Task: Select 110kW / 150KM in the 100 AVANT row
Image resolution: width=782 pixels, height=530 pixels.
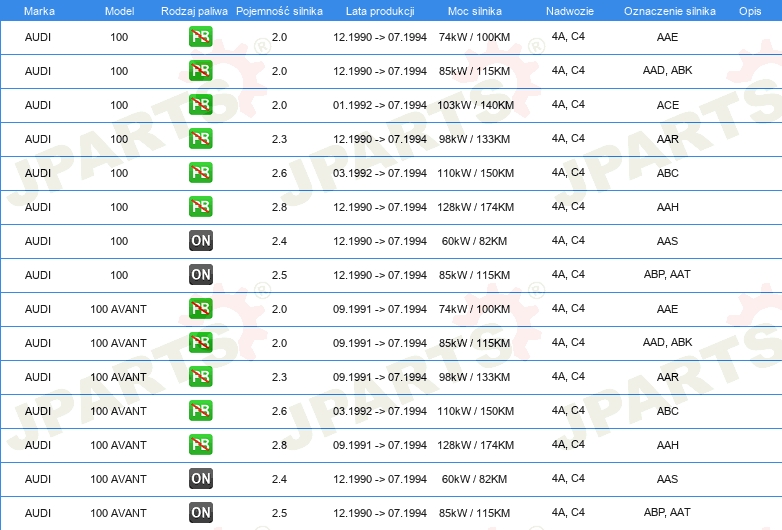Action: [x=475, y=411]
